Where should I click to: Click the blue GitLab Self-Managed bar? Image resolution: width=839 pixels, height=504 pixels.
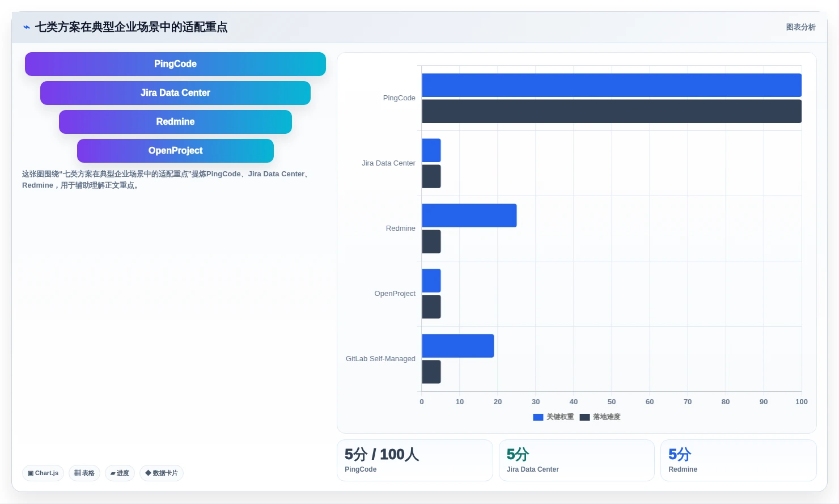458,346
